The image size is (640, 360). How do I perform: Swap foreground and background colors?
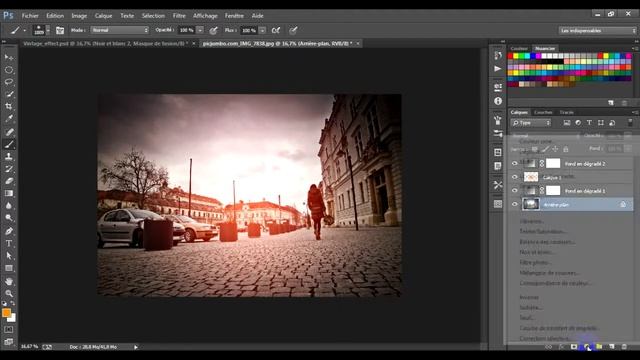13,303
